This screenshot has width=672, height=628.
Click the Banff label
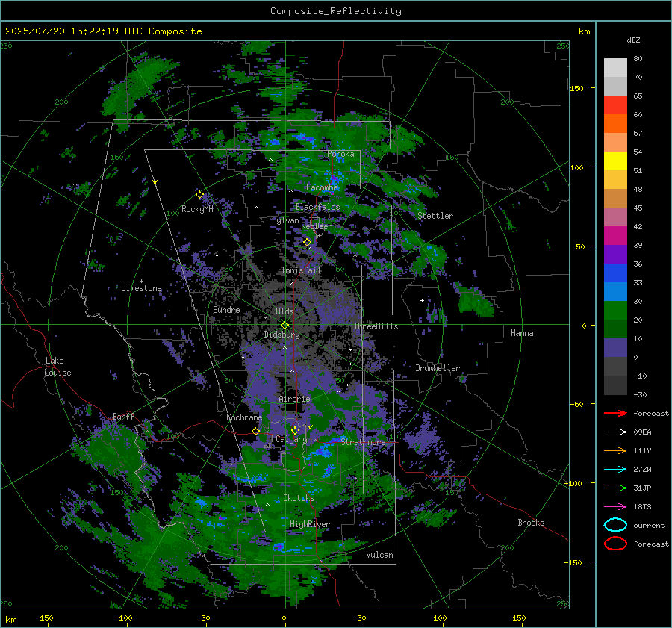pyautogui.click(x=123, y=417)
